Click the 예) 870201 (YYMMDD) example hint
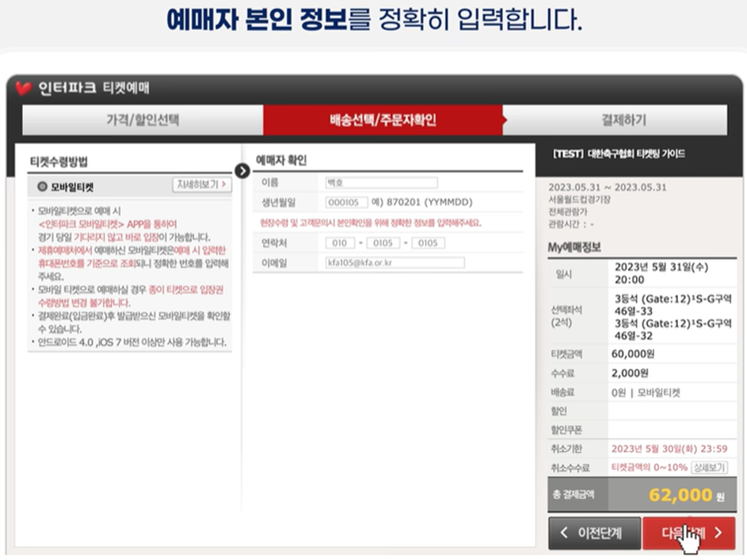 click(x=422, y=203)
